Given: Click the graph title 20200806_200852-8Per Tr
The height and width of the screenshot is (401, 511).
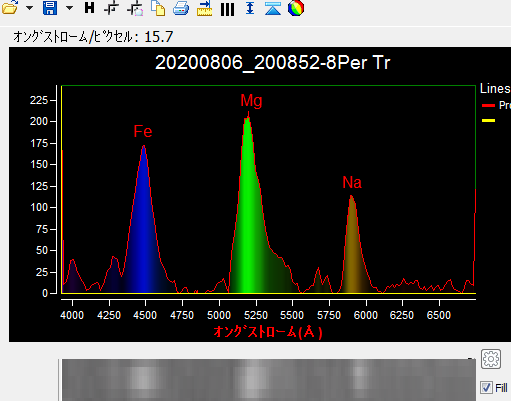Looking at the screenshot, I should [x=272, y=62].
